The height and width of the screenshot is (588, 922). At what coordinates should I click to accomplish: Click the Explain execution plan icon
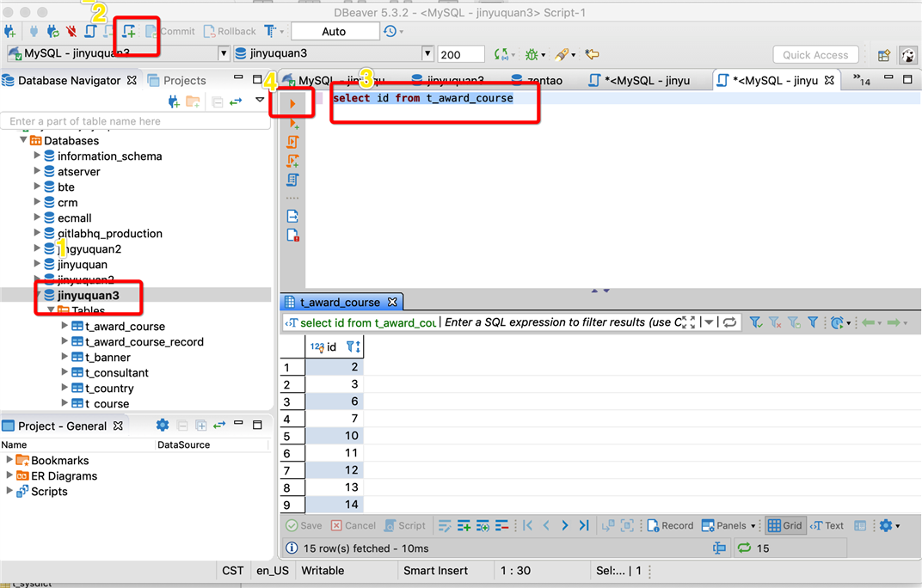292,180
